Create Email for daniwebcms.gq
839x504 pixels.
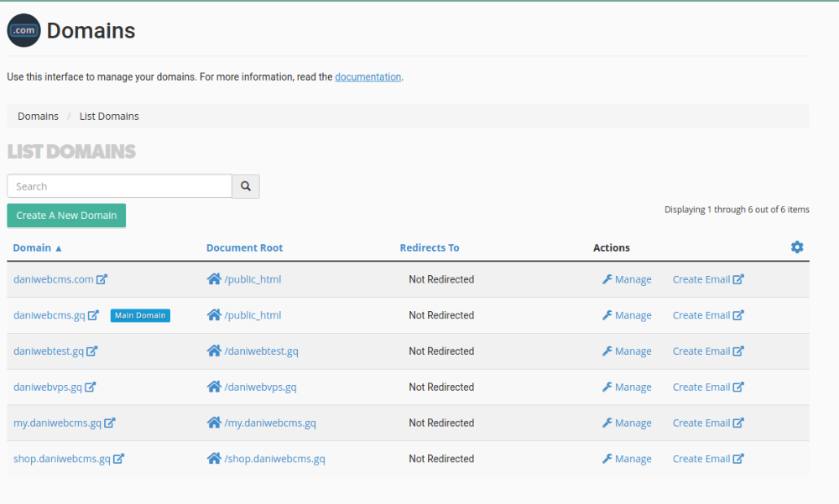708,315
